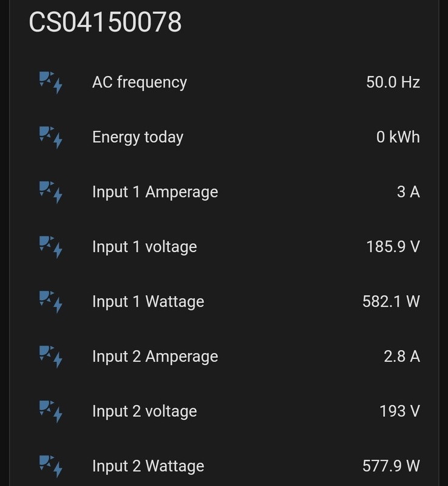The height and width of the screenshot is (486, 448).
Task: Click the solar icon beside Input 1 voltage
Action: [x=50, y=247]
